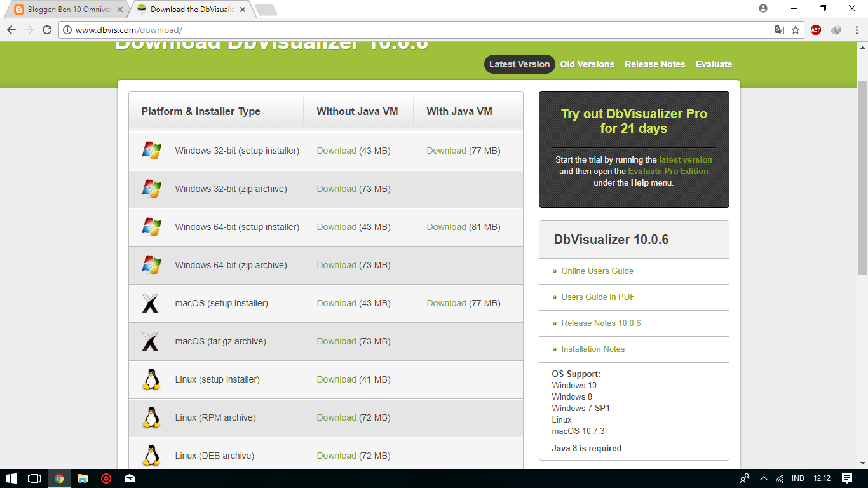Open Task View on the taskbar
The width and height of the screenshot is (868, 488).
34,478
